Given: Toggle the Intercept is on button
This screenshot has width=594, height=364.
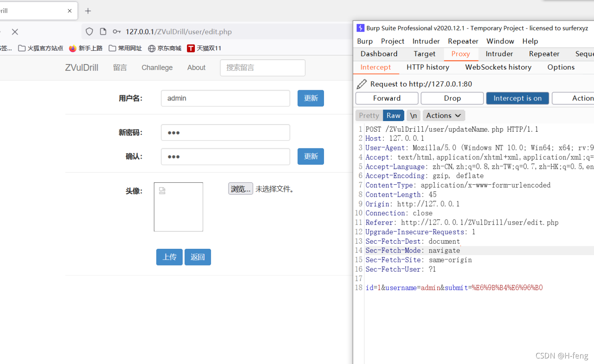Looking at the screenshot, I should tap(518, 98).
